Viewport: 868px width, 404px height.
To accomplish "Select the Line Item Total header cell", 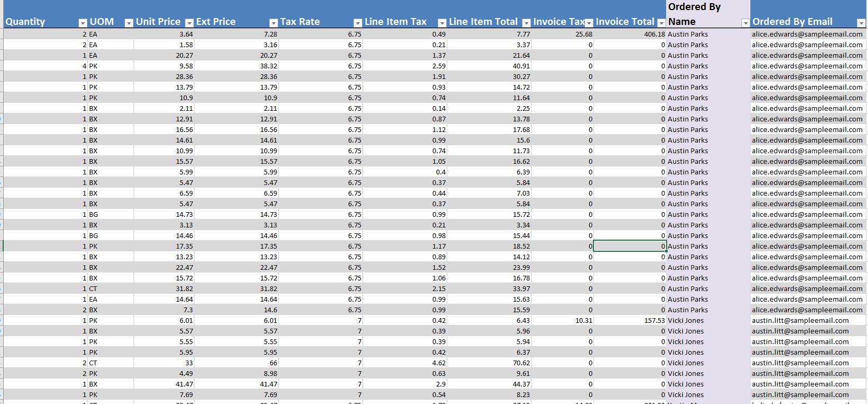I will pyautogui.click(x=489, y=14).
